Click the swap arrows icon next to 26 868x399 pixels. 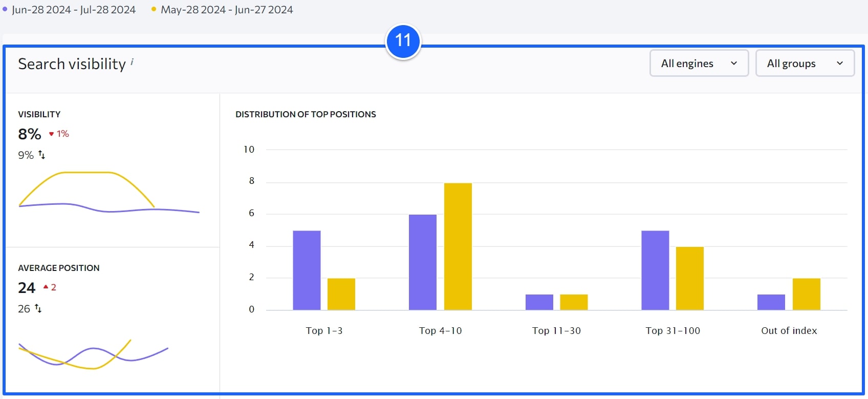38,308
